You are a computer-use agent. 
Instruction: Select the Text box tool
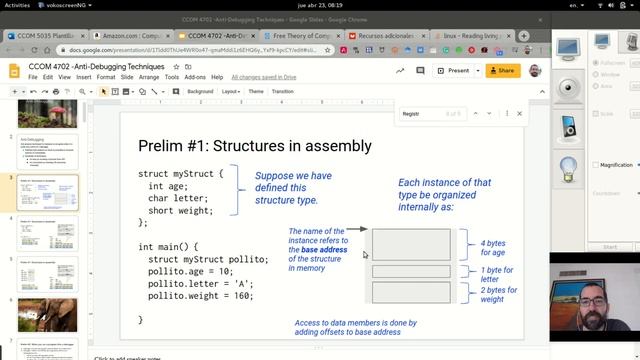115,91
